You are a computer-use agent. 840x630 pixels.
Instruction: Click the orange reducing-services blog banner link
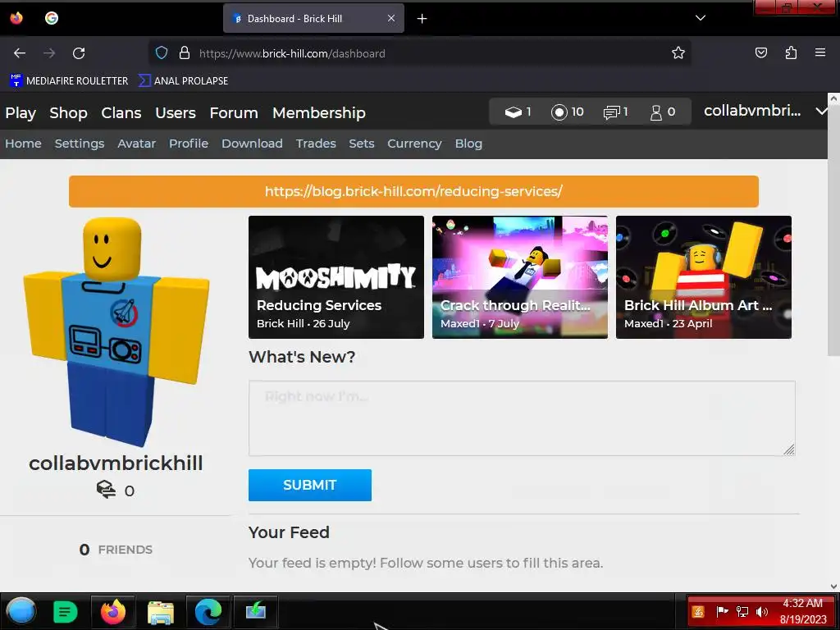click(x=413, y=191)
